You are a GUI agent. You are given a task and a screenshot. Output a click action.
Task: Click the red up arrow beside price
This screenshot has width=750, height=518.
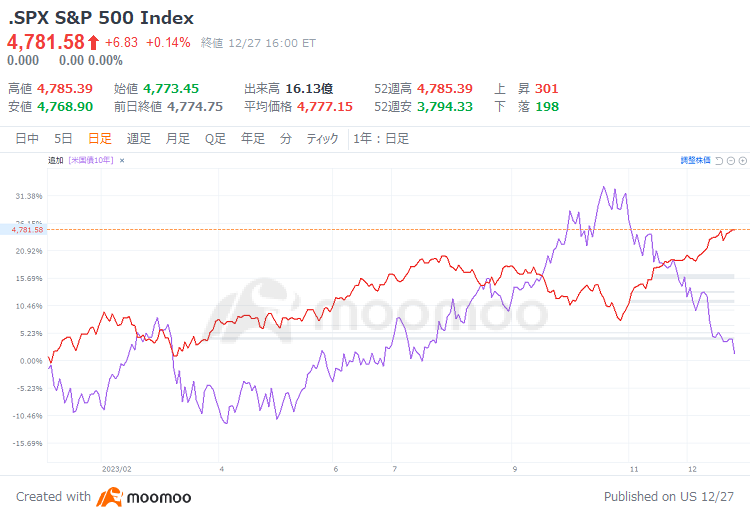tap(93, 43)
